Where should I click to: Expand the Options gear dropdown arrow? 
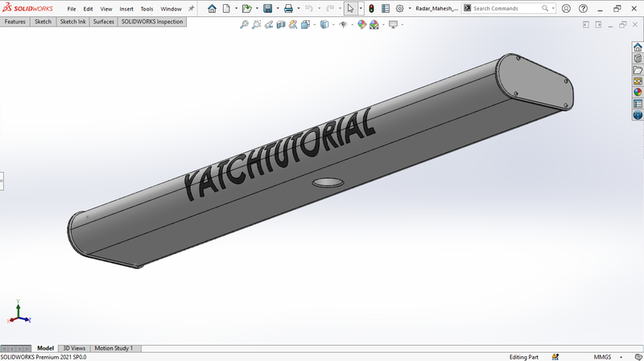[x=410, y=8]
